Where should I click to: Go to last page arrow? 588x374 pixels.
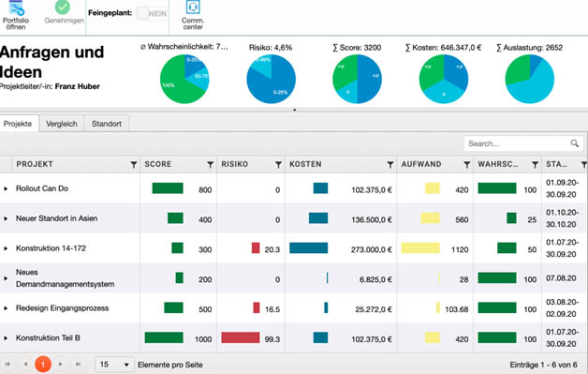pyautogui.click(x=78, y=364)
